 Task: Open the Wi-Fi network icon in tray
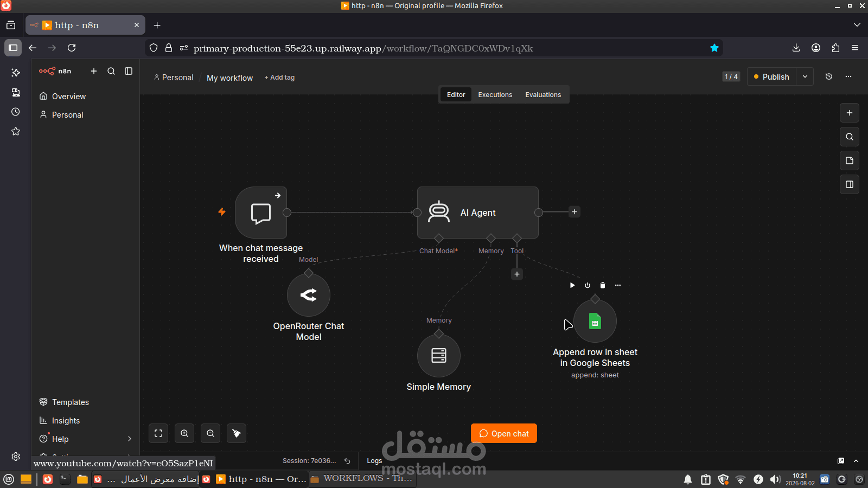pyautogui.click(x=741, y=479)
